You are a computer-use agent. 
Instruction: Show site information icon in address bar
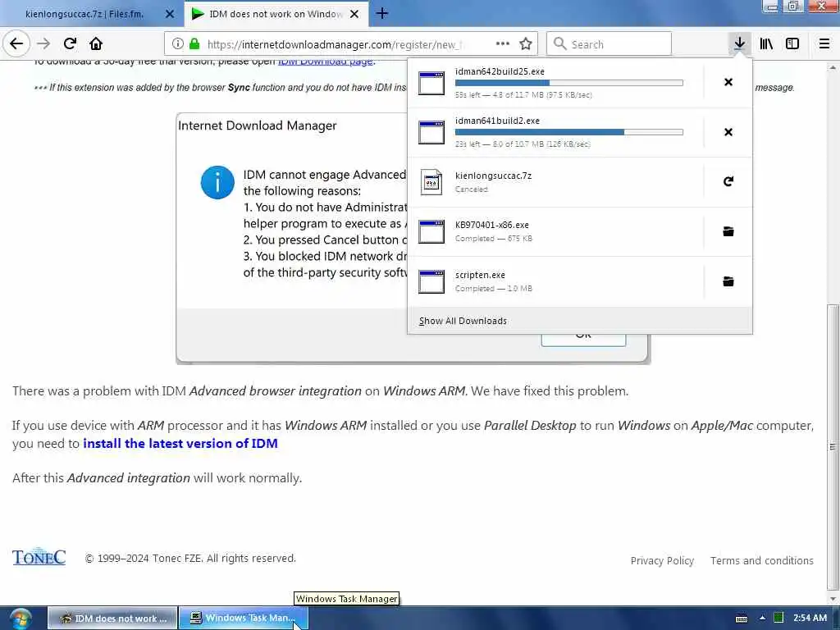pos(177,44)
